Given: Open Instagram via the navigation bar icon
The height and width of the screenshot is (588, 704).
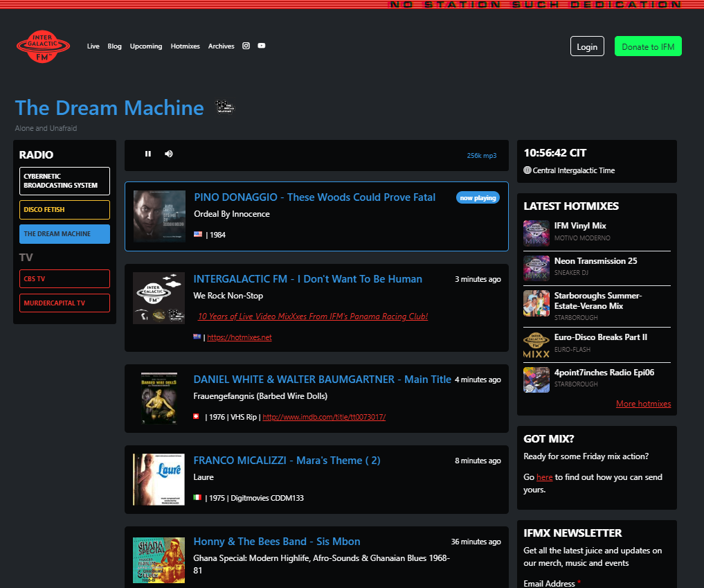Looking at the screenshot, I should [x=246, y=46].
